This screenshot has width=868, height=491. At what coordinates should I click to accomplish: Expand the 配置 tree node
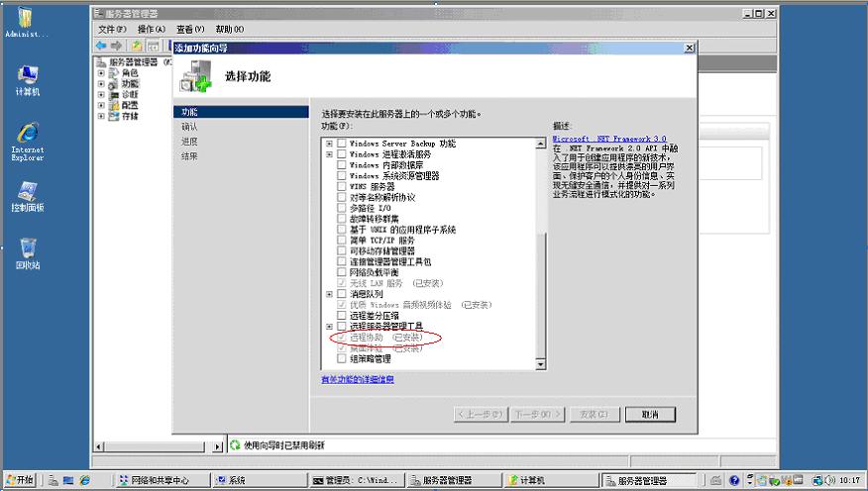101,105
